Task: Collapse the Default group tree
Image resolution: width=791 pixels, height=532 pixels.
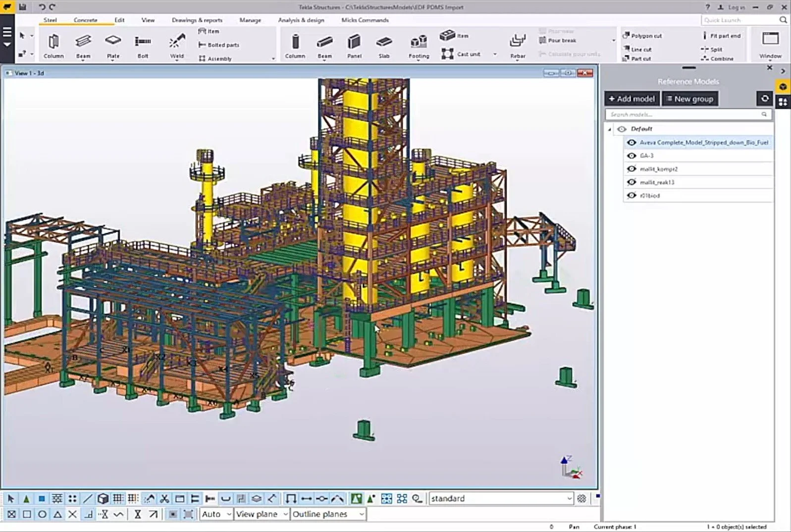Action: (610, 129)
